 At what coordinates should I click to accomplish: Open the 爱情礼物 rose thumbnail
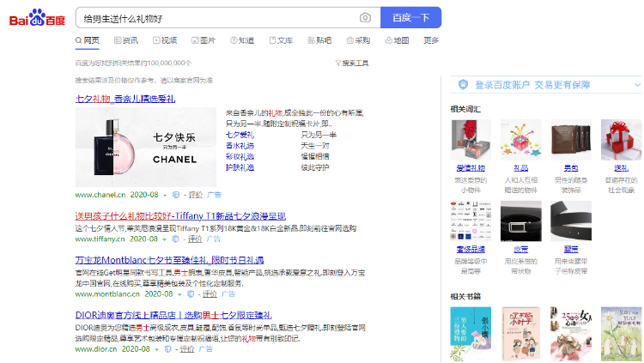coord(471,140)
